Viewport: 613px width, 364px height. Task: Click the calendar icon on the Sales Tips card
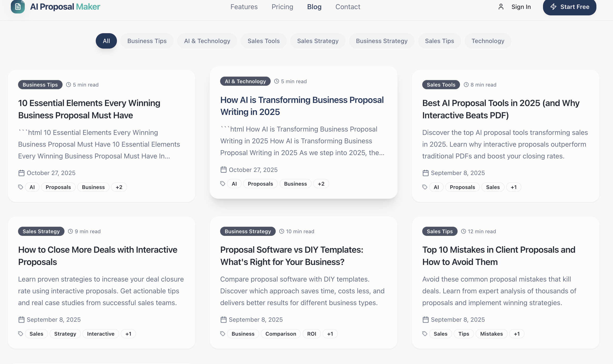click(425, 319)
